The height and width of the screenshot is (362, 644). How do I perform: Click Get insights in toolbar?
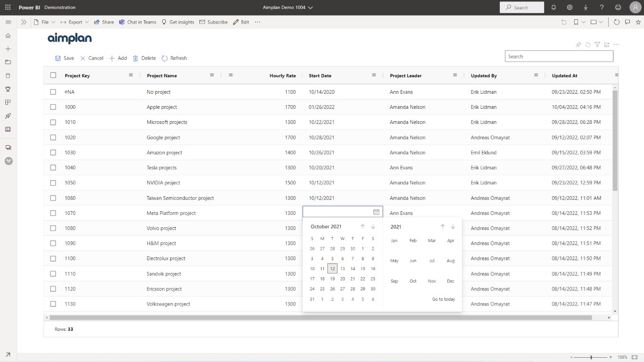(178, 22)
